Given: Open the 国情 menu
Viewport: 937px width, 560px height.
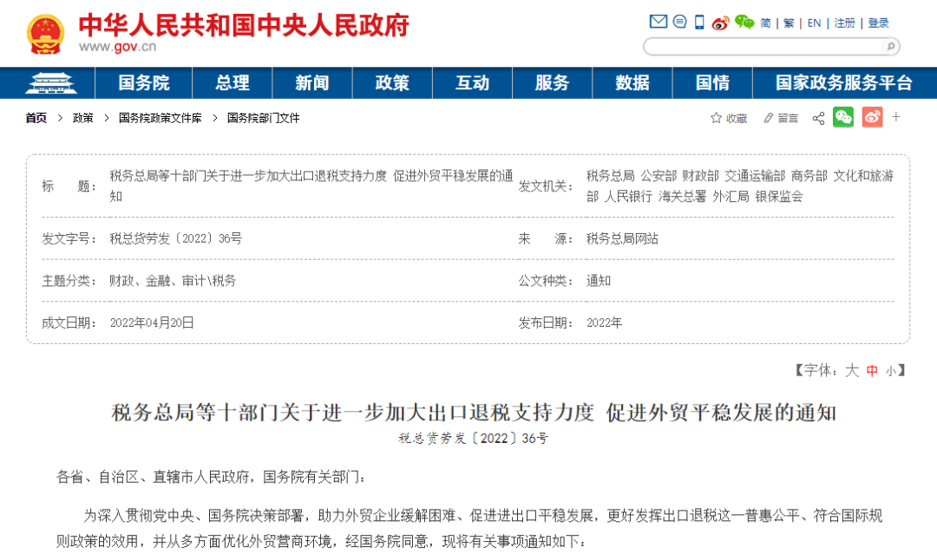Looking at the screenshot, I should coord(712,83).
